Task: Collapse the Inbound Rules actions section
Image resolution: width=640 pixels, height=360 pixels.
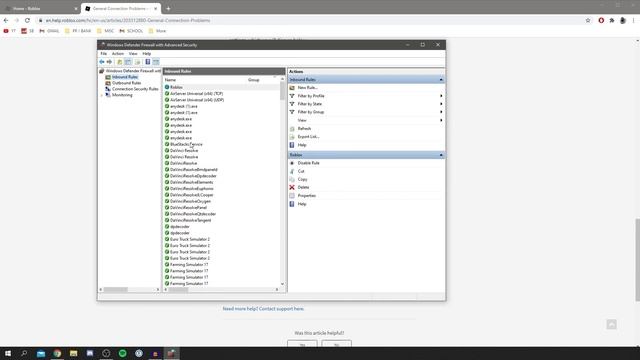Action: click(441, 80)
